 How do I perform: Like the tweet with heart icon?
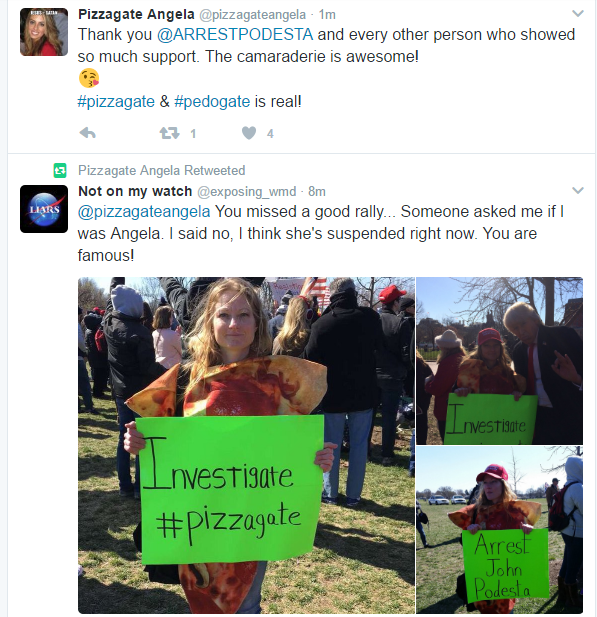(x=249, y=133)
